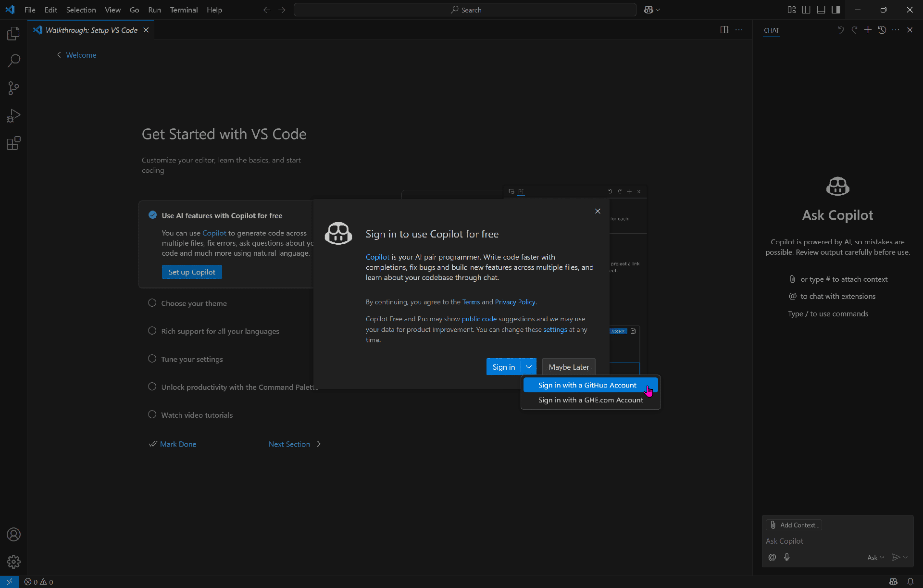Close the Chat panel
Screen dimensions: 923x588
910,30
